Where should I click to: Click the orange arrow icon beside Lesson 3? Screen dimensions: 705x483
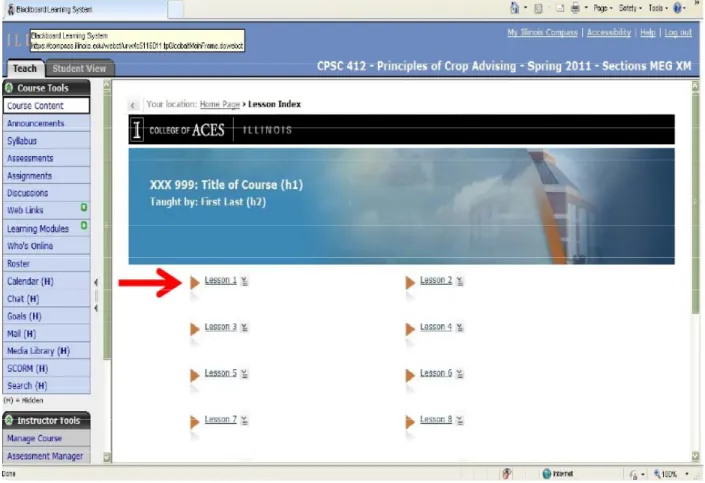click(x=195, y=329)
